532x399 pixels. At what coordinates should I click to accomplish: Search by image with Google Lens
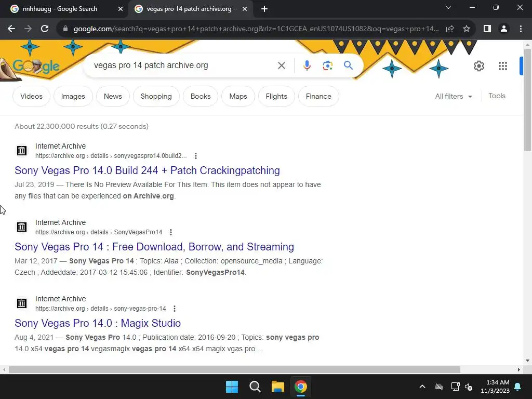(x=327, y=65)
